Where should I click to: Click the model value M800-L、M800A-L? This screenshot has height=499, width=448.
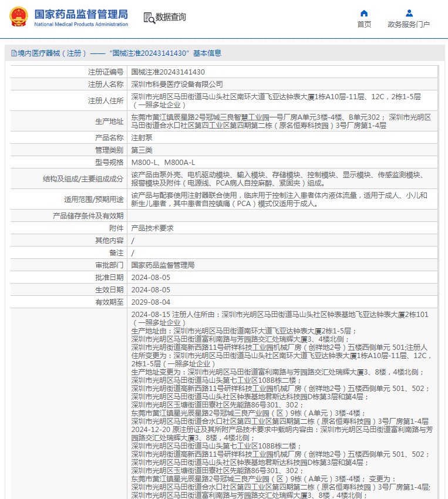tap(163, 162)
